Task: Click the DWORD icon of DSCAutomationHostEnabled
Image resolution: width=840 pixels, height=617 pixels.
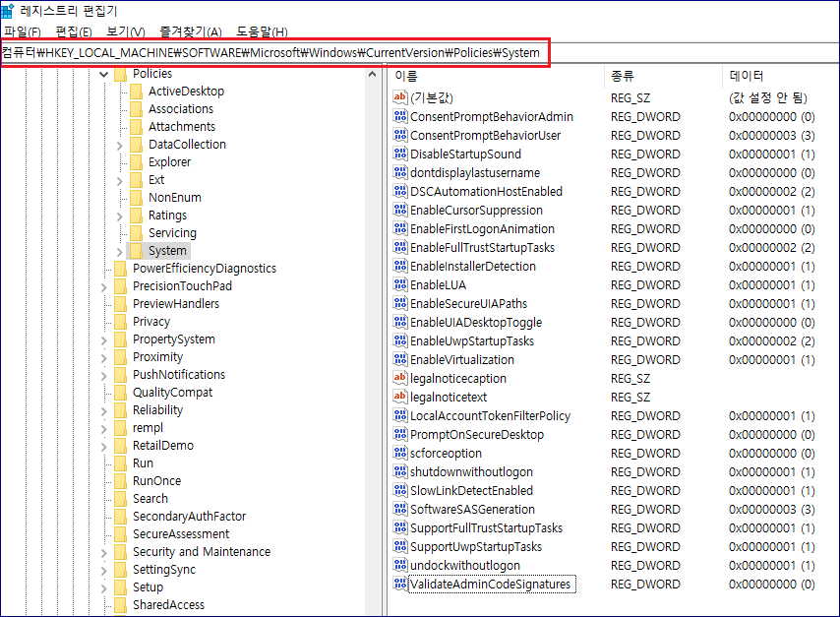Action: pos(400,191)
